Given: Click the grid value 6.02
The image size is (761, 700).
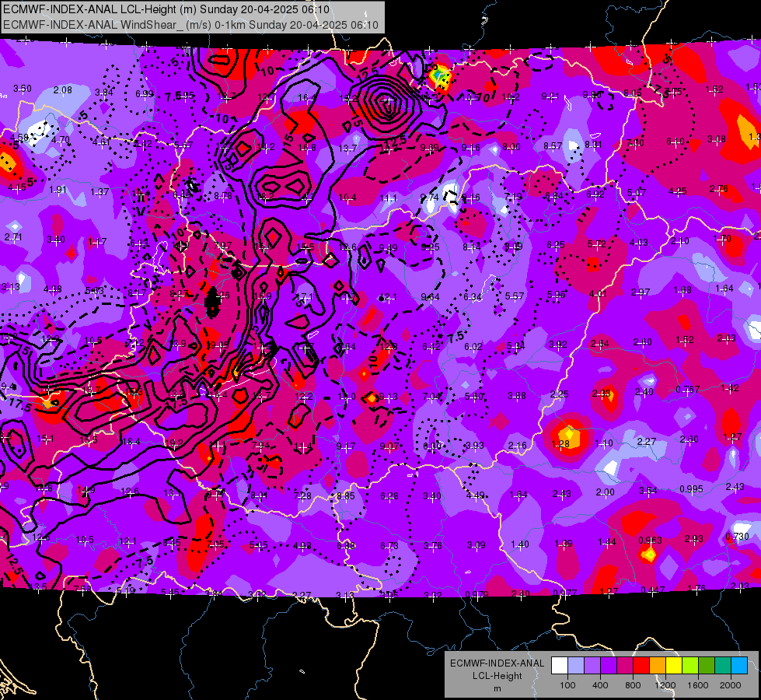Looking at the screenshot, I should point(473,346).
